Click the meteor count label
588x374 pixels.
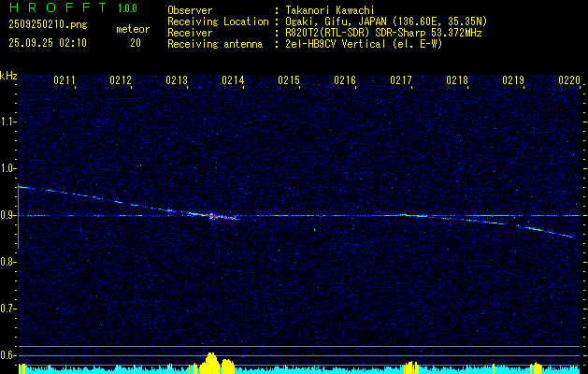click(133, 29)
